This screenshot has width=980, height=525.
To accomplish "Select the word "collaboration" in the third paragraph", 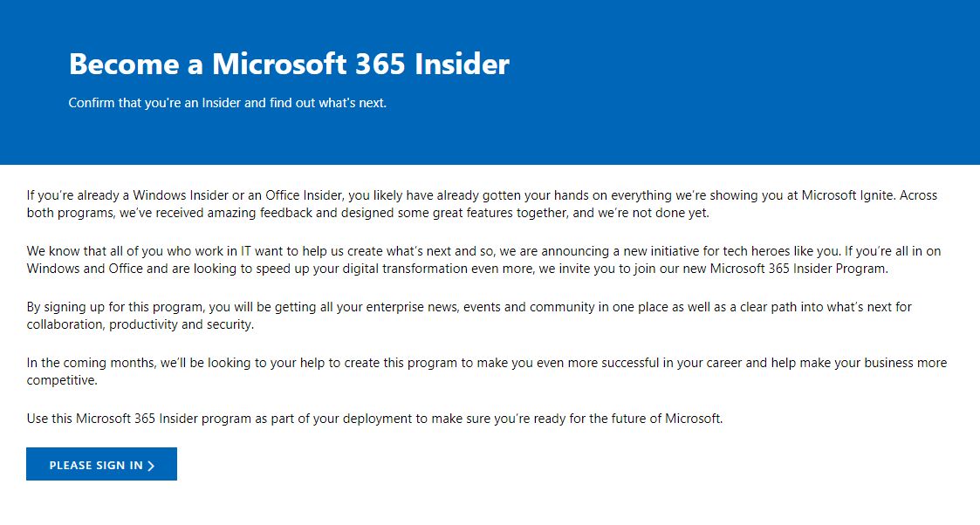I will [x=65, y=324].
